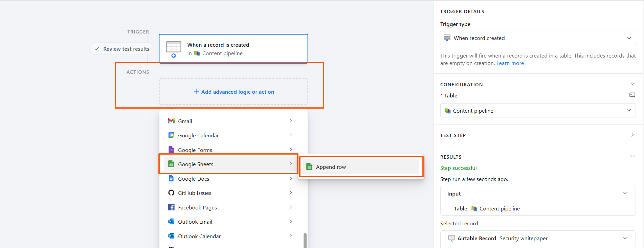Click the Airtable Record icon in results
Viewport: 644px width, 248px height.
(x=451, y=238)
